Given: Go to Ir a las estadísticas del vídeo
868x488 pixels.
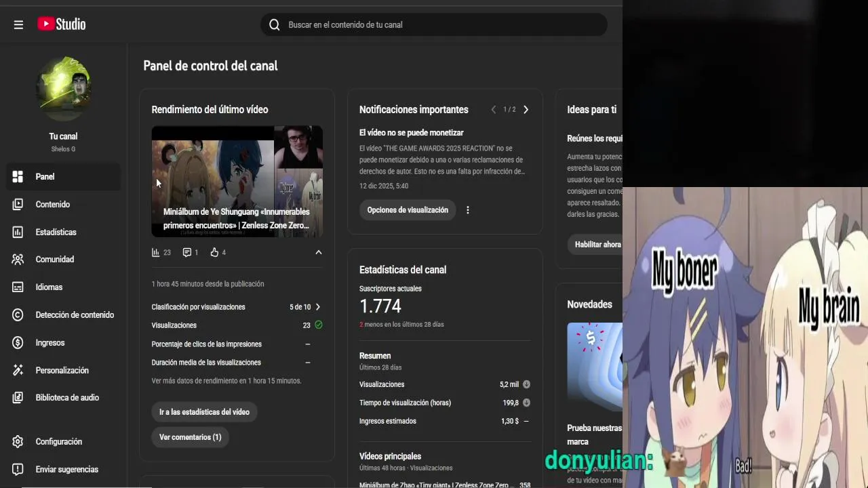Looking at the screenshot, I should pyautogui.click(x=204, y=412).
